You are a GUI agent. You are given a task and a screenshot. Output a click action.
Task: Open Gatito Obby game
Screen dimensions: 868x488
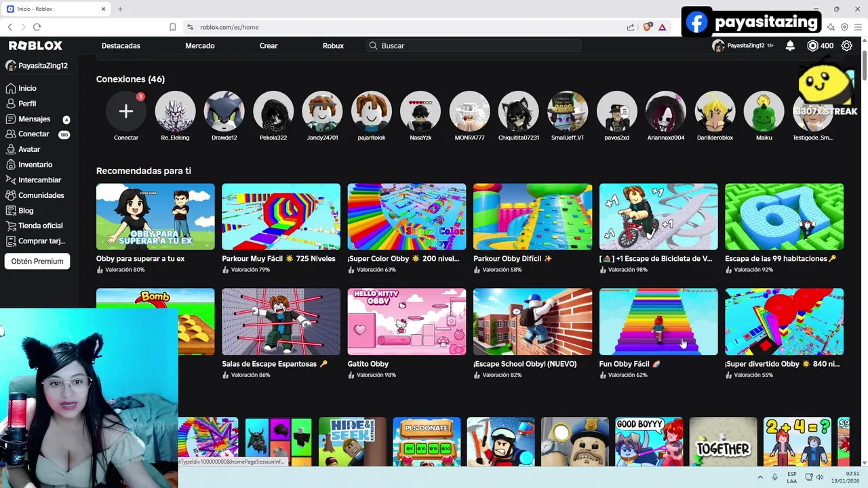click(x=407, y=333)
